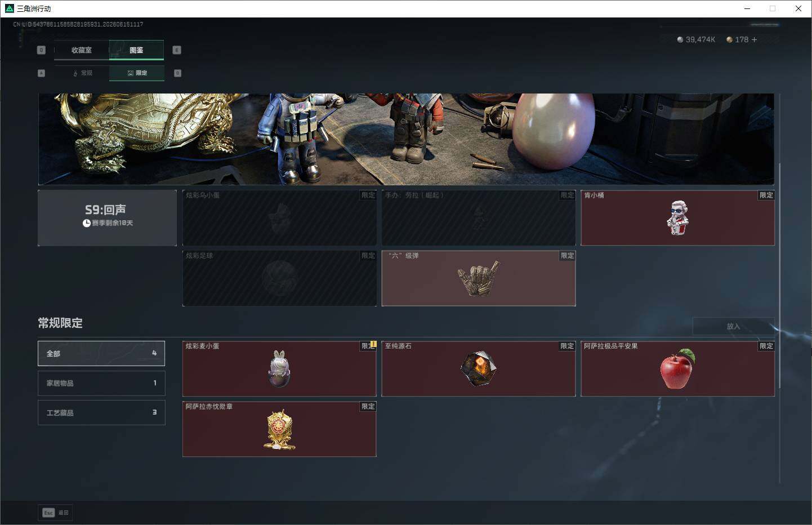The height and width of the screenshot is (525, 812).
Task: Click the yellow new-item alert badge
Action: pyautogui.click(x=373, y=344)
